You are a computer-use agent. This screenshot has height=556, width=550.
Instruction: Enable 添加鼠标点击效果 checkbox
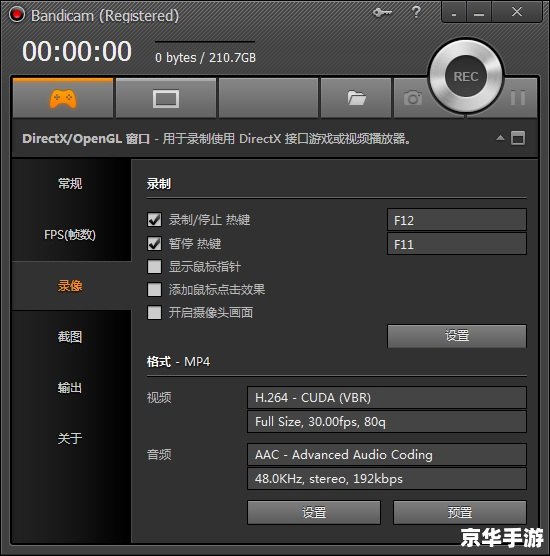pos(154,289)
